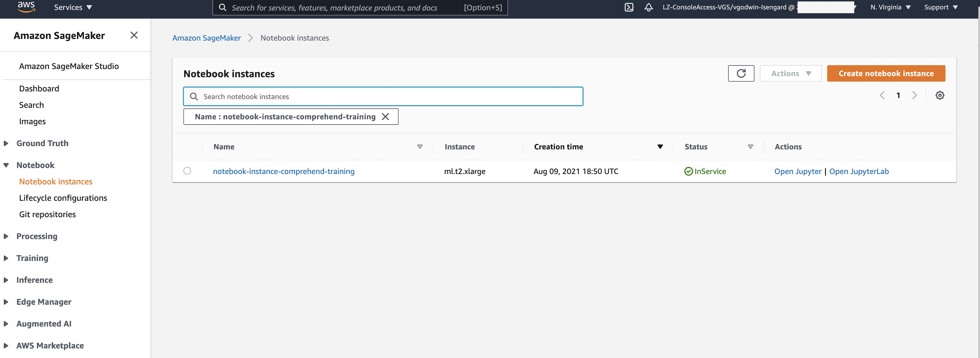Go to previous page arrow
This screenshot has width=980, height=358.
point(882,95)
